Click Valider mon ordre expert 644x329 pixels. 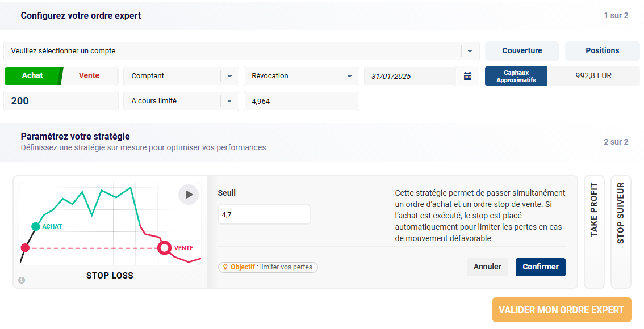[561, 310]
